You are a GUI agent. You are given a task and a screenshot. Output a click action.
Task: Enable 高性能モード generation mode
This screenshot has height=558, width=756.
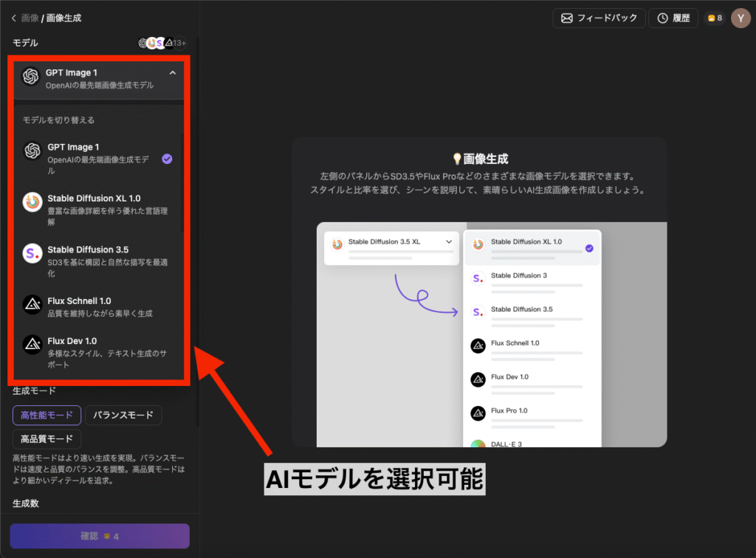coord(47,416)
